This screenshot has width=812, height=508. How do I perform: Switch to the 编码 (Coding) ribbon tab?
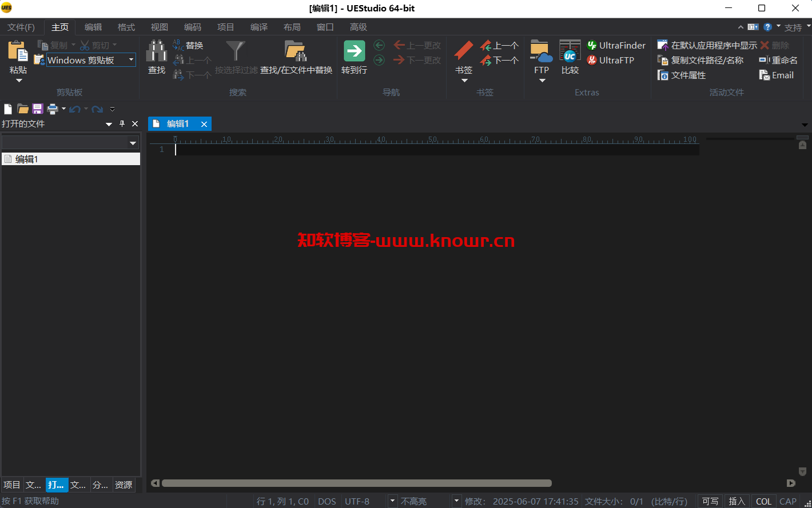pyautogui.click(x=192, y=27)
